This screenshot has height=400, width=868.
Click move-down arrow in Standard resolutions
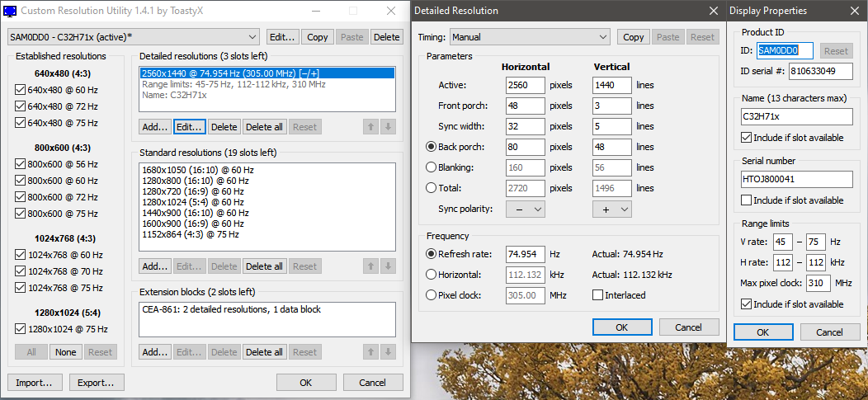(389, 266)
